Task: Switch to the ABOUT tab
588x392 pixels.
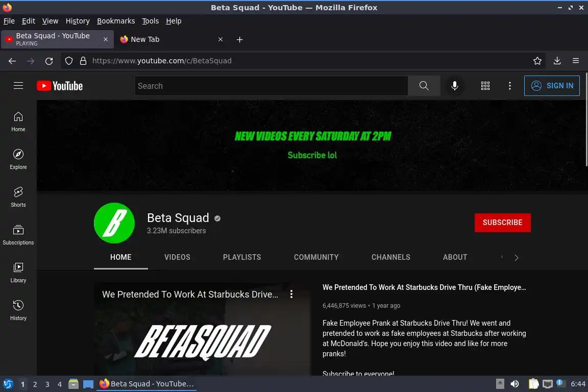Action: 455,257
